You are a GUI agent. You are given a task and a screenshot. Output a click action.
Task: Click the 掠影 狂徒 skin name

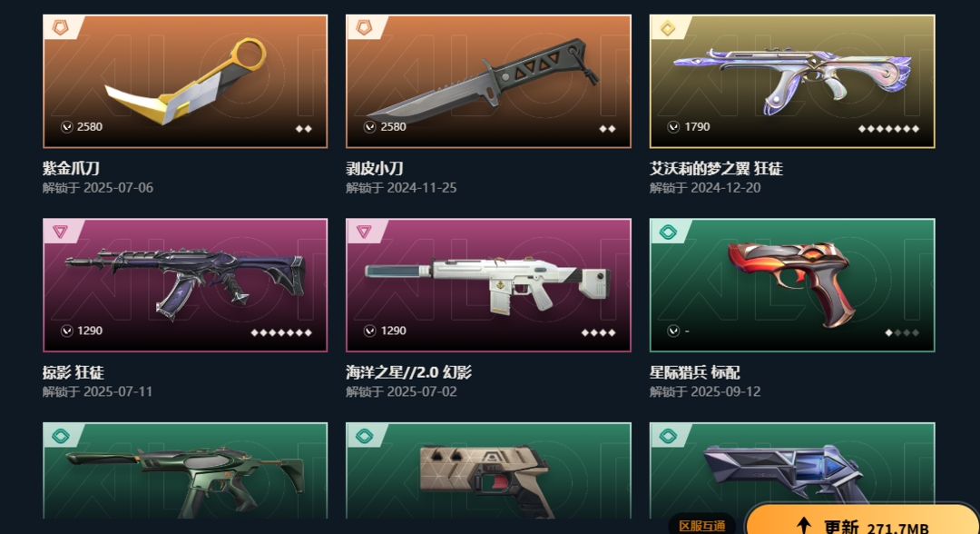pyautogui.click(x=73, y=372)
